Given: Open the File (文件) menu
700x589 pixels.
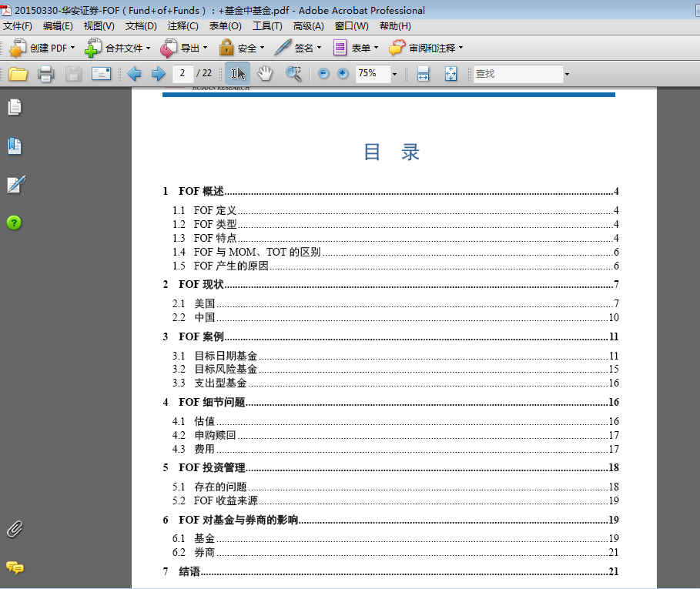Looking at the screenshot, I should (18, 26).
